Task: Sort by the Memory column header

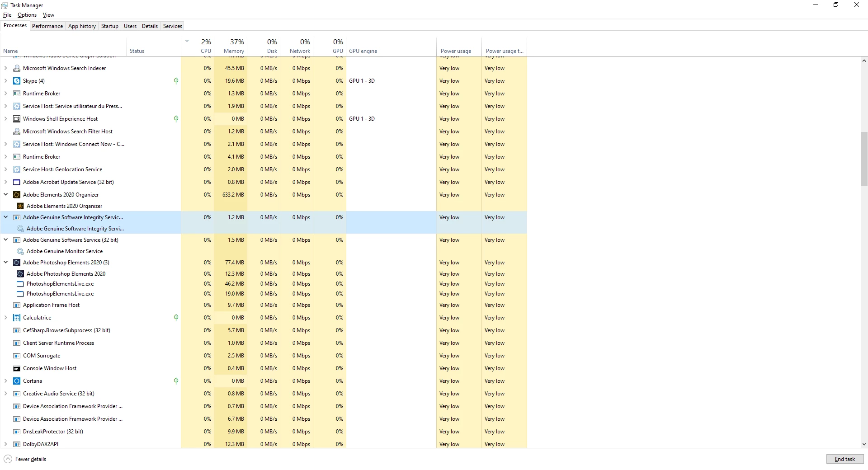Action: tap(231, 47)
